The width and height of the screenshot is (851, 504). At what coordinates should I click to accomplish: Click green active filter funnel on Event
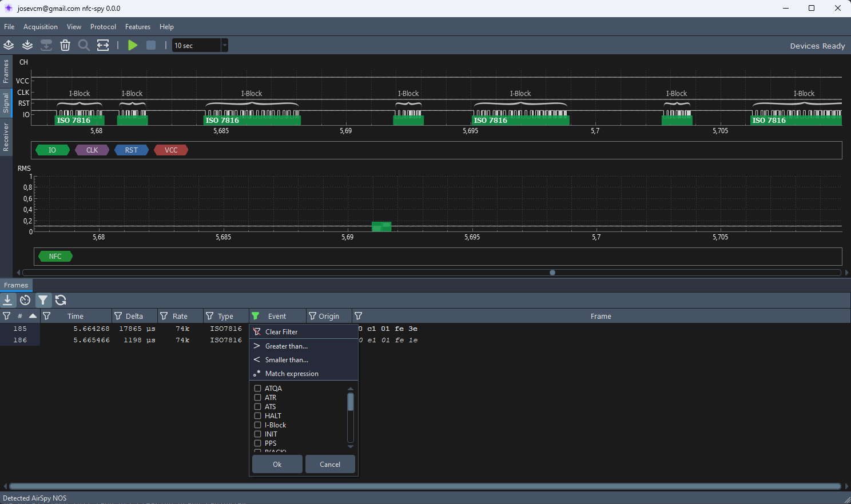[256, 316]
